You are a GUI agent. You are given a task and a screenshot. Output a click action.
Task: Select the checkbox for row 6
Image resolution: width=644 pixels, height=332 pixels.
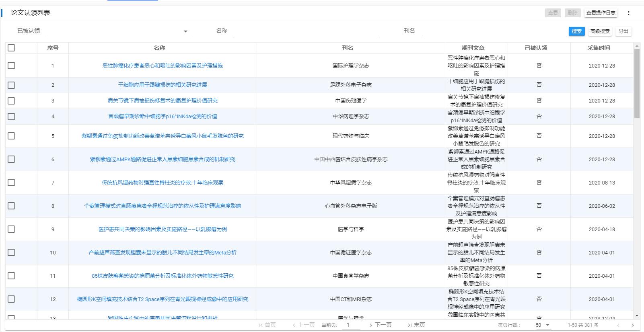(11, 159)
